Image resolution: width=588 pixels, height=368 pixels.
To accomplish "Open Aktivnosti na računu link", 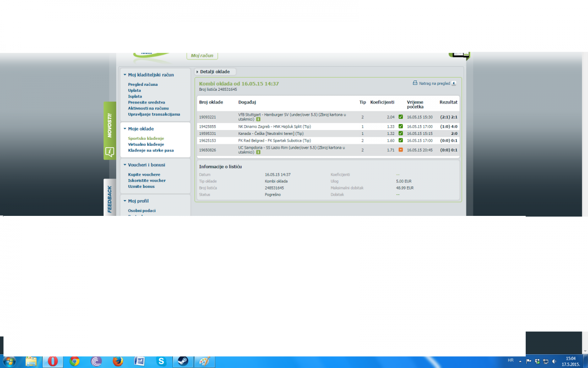I will click(148, 108).
